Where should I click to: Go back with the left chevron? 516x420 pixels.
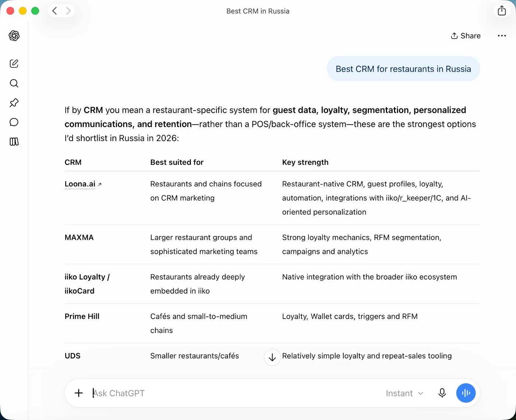pos(55,11)
